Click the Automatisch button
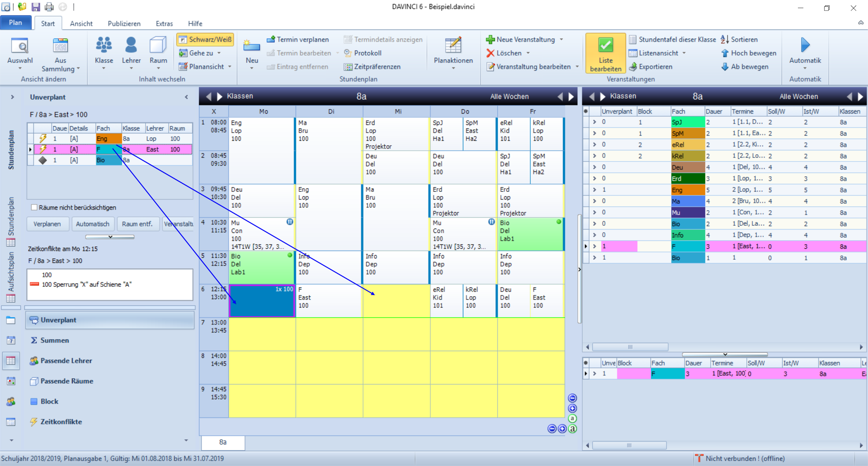Screen dimensions: 868x466 pos(93,224)
